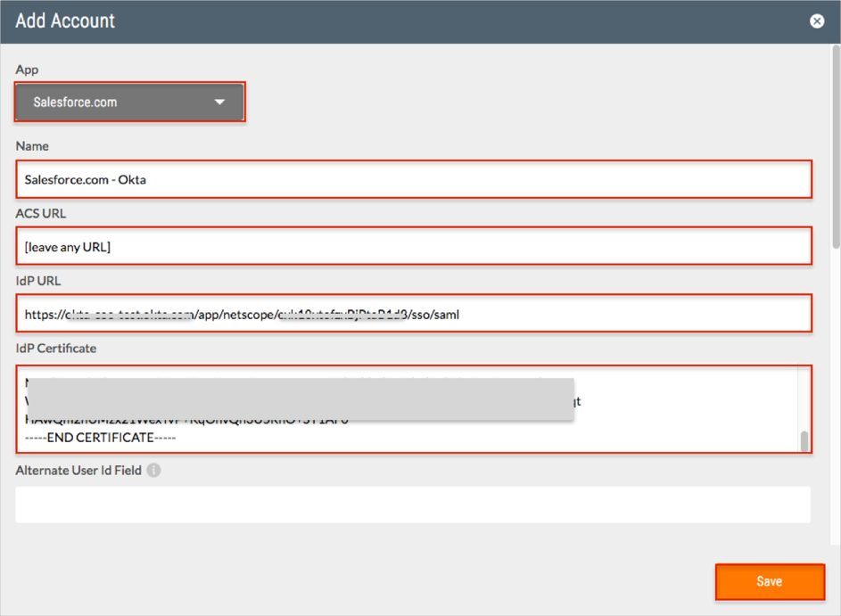Click the Name field label

click(32, 145)
